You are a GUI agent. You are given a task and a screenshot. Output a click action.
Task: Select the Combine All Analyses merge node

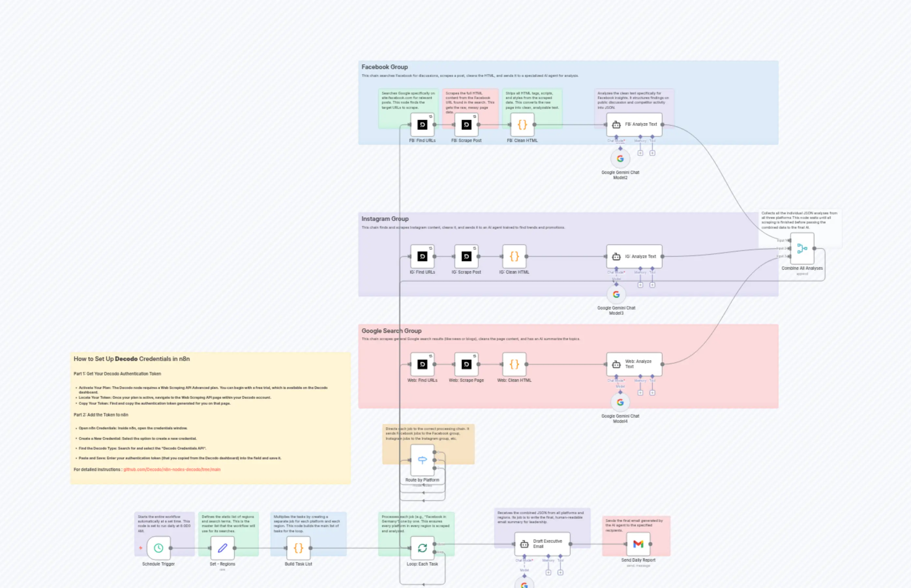coord(802,249)
